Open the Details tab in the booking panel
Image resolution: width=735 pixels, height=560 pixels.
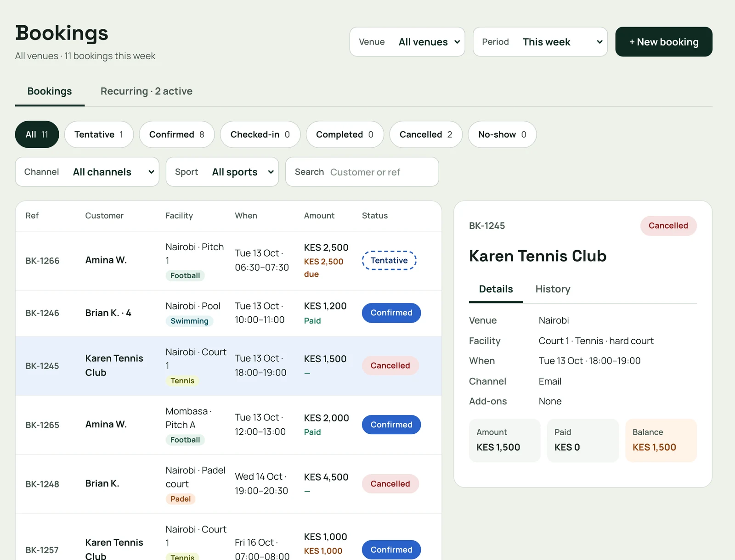click(496, 289)
